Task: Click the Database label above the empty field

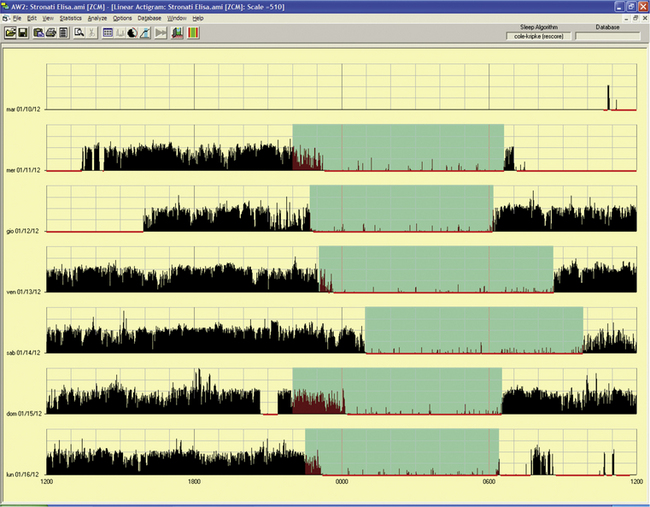Action: tap(608, 27)
